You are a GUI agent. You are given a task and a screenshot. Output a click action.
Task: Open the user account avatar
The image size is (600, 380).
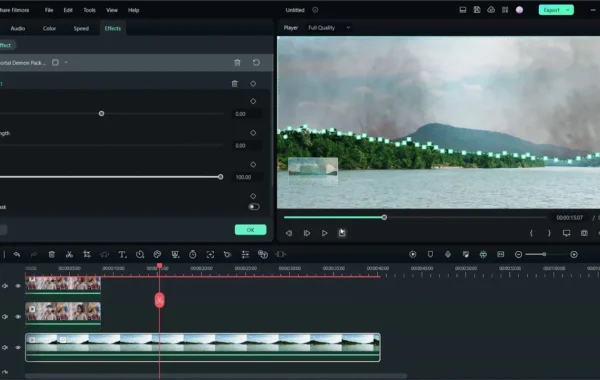pos(519,10)
